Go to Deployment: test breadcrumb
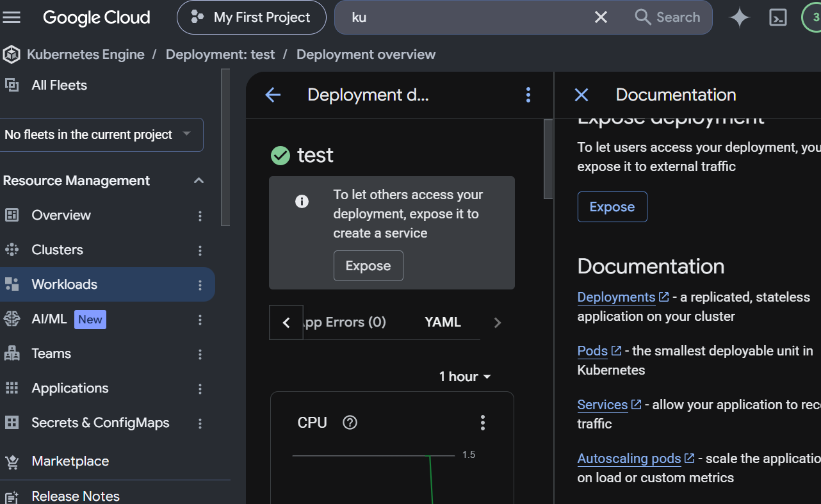 tap(220, 54)
